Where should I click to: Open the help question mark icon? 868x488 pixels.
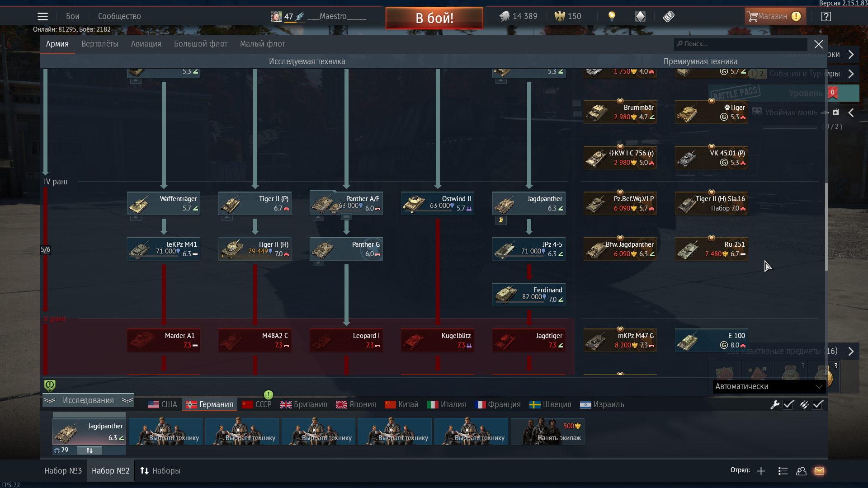pyautogui.click(x=826, y=17)
